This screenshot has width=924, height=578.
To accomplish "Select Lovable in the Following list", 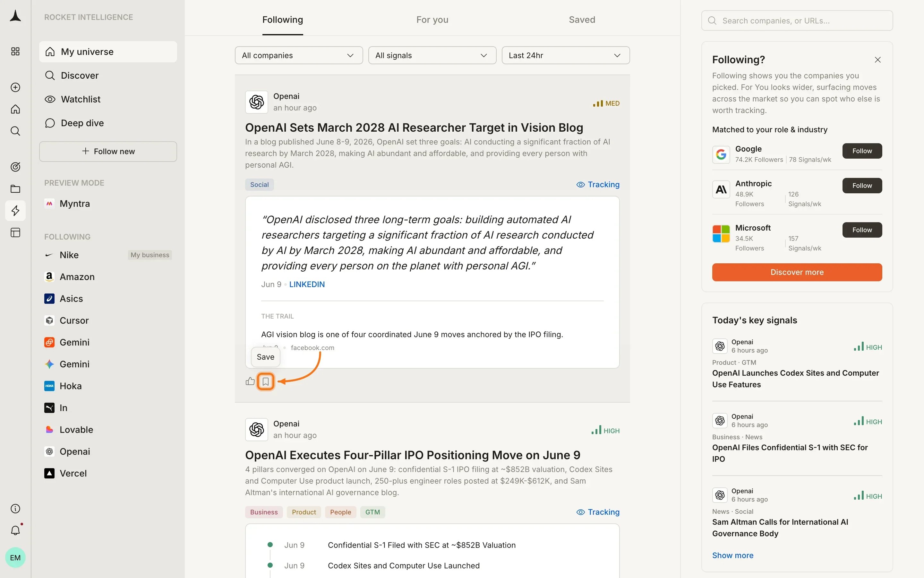I will (108, 430).
